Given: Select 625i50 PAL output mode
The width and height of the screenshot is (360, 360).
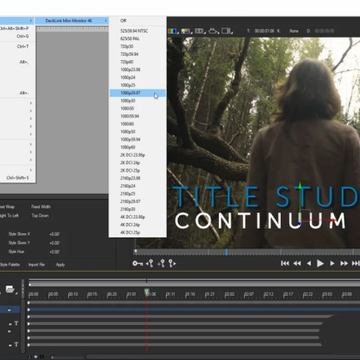Looking at the screenshot, I should click(138, 39).
